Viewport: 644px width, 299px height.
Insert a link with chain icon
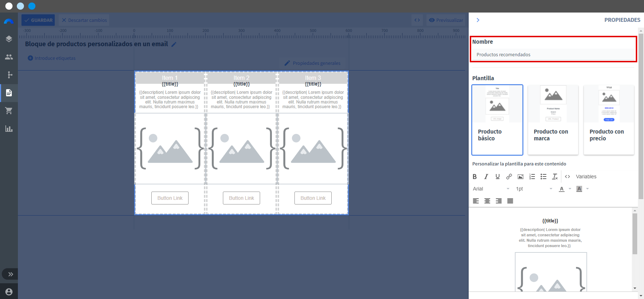pyautogui.click(x=509, y=177)
